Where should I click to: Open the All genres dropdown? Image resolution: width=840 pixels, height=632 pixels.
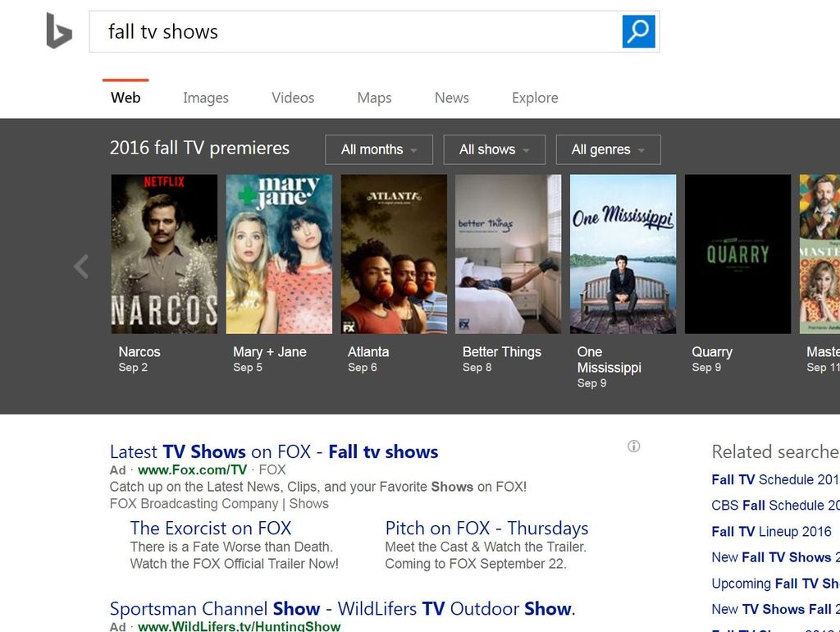(608, 149)
